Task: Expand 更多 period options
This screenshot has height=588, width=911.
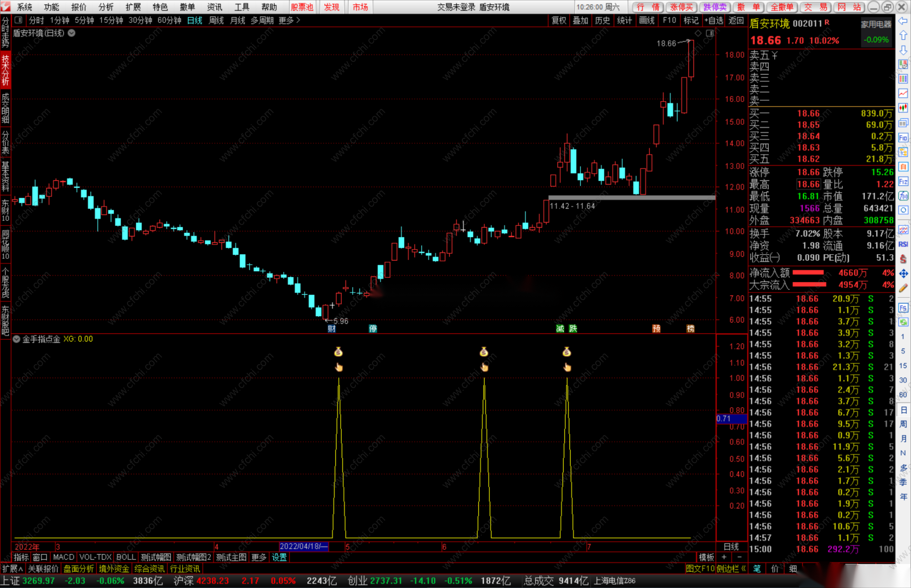Action: point(289,20)
